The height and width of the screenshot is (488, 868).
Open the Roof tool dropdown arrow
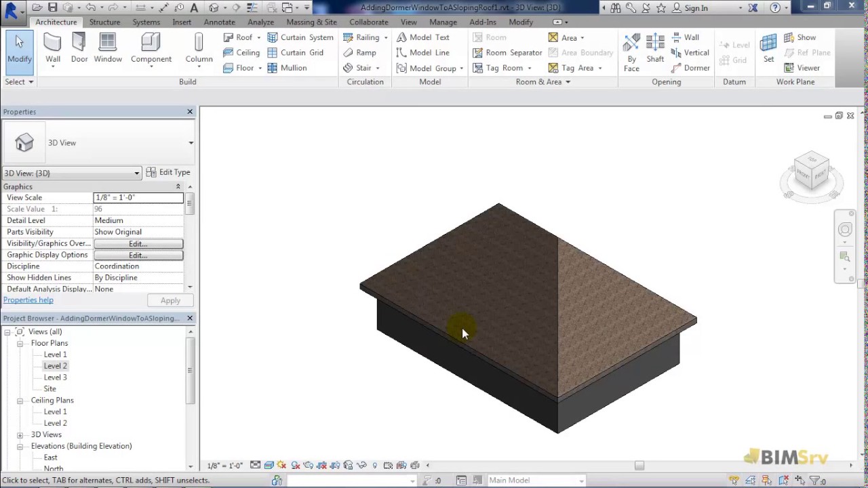click(x=258, y=38)
